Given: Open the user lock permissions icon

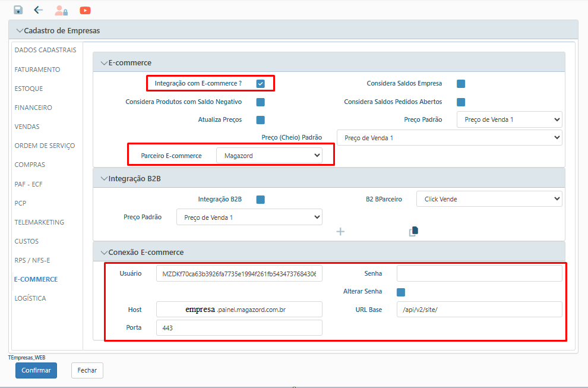Looking at the screenshot, I should tap(61, 10).
